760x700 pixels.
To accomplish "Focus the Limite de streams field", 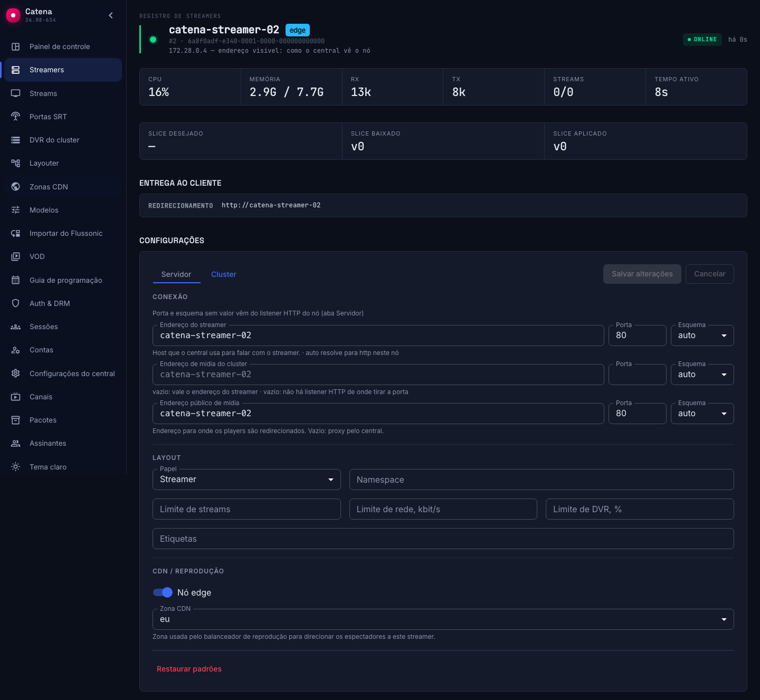I will click(246, 509).
